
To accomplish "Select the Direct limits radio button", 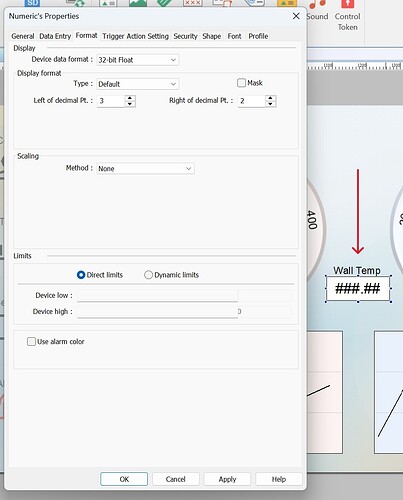I will (81, 275).
